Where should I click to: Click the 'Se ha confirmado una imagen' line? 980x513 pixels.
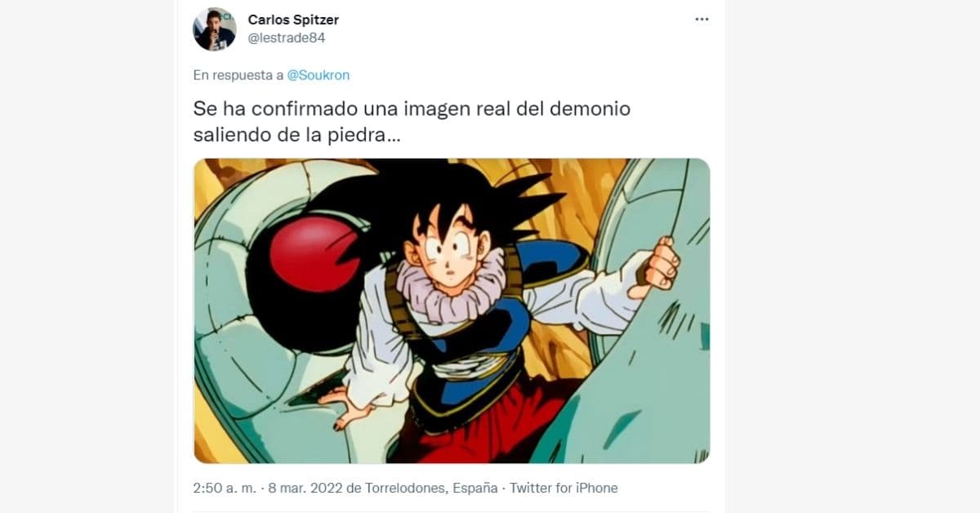[x=412, y=109]
